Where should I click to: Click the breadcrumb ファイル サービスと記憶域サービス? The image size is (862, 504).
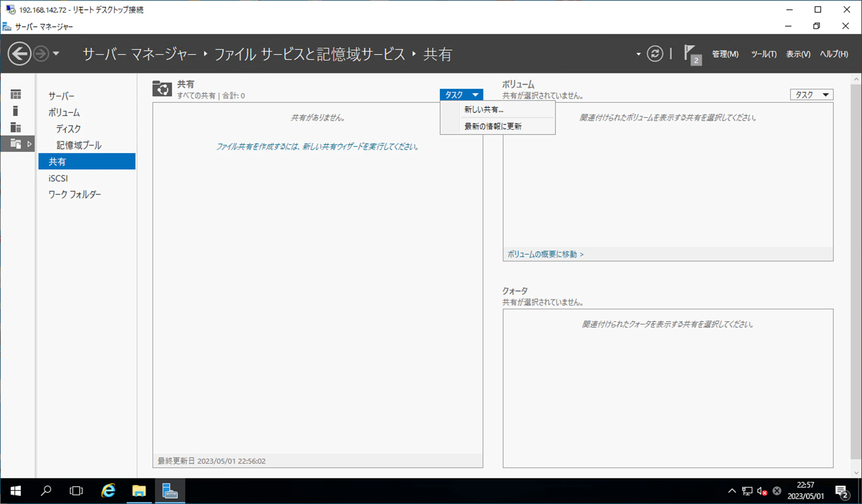tap(310, 54)
